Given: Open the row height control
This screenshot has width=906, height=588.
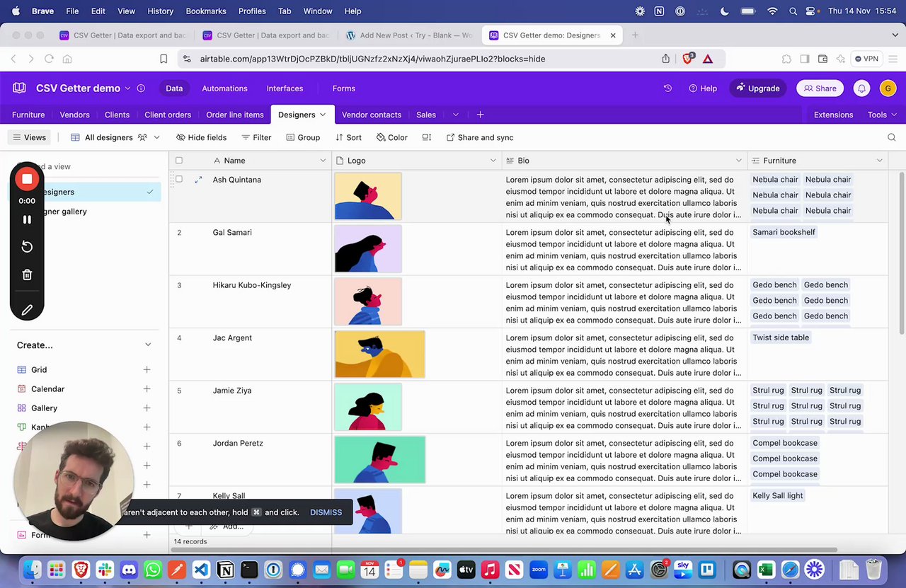Looking at the screenshot, I should [x=427, y=137].
